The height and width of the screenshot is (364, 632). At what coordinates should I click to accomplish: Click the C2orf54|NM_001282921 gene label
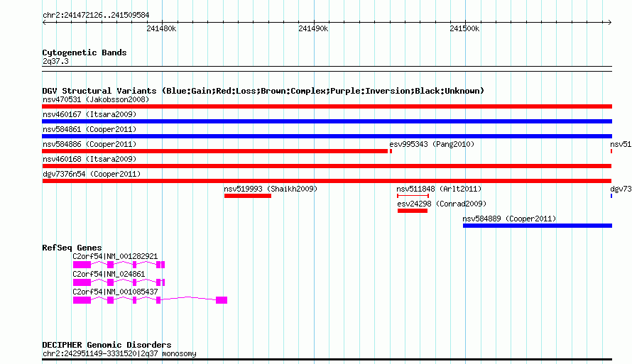click(x=115, y=256)
